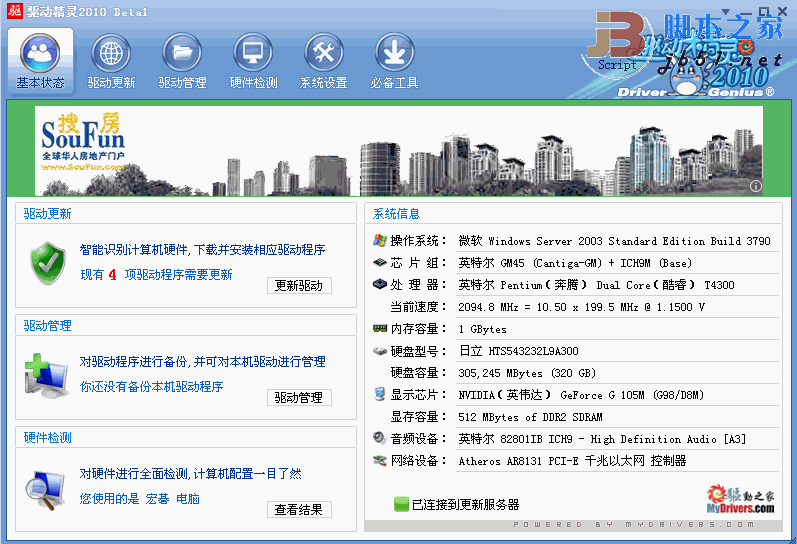Select the 305,245 MBytes disk capacity value

[527, 373]
